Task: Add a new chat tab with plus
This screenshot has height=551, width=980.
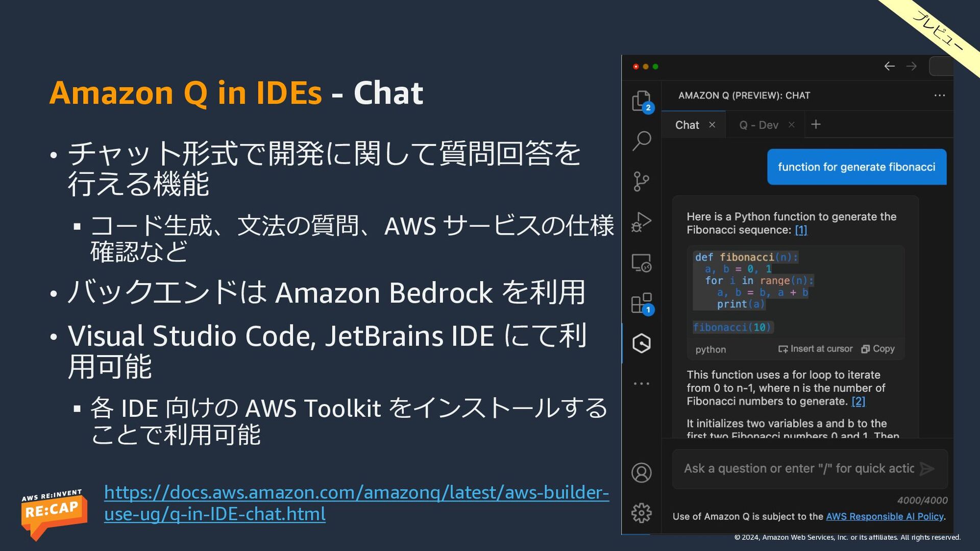Action: tap(816, 124)
